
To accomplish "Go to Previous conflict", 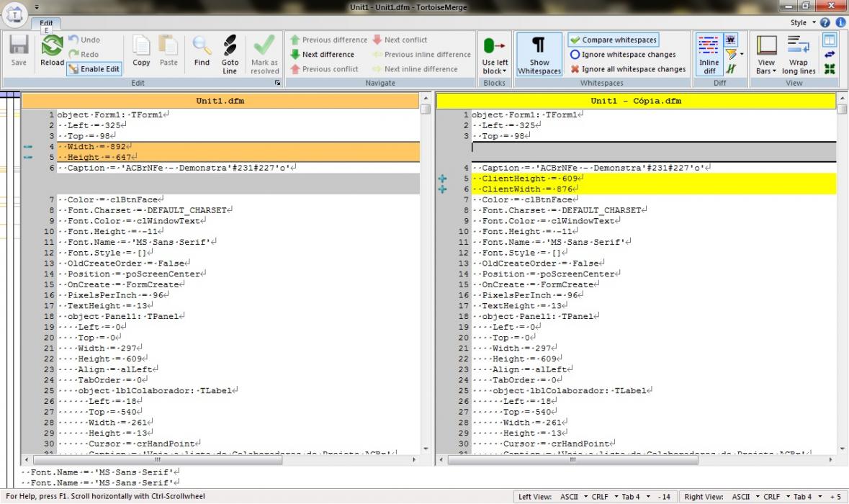I will point(324,68).
